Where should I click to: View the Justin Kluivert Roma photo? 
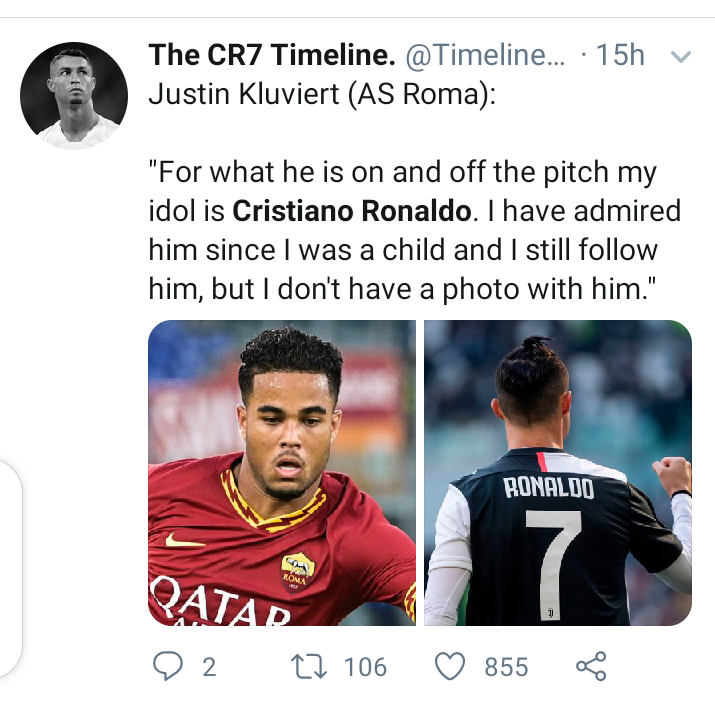(x=282, y=473)
